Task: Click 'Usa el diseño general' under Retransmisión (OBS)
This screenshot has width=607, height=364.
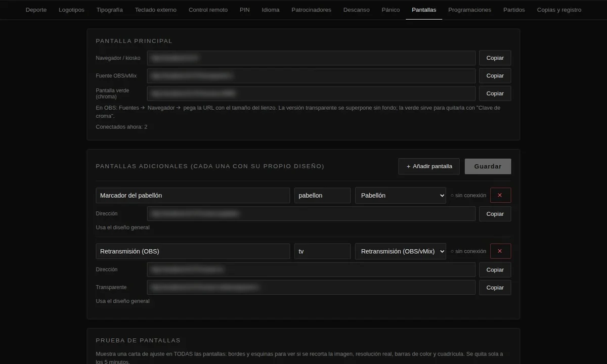Action: click(122, 301)
